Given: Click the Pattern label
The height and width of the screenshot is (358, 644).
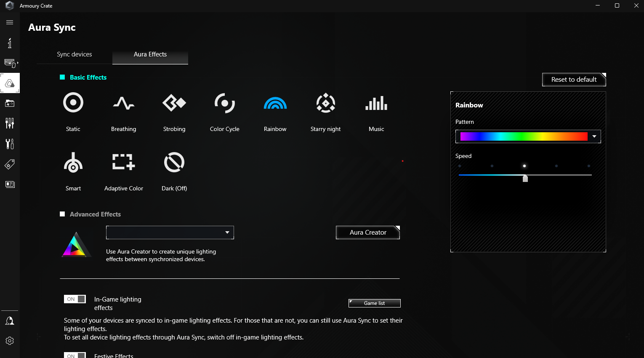Looking at the screenshot, I should click(465, 122).
